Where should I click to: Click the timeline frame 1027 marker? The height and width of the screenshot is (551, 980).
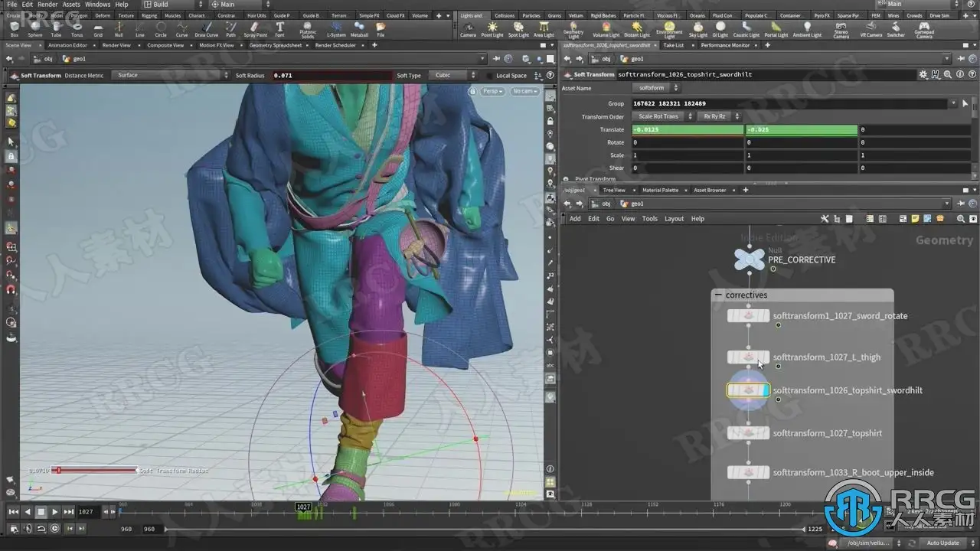[303, 507]
